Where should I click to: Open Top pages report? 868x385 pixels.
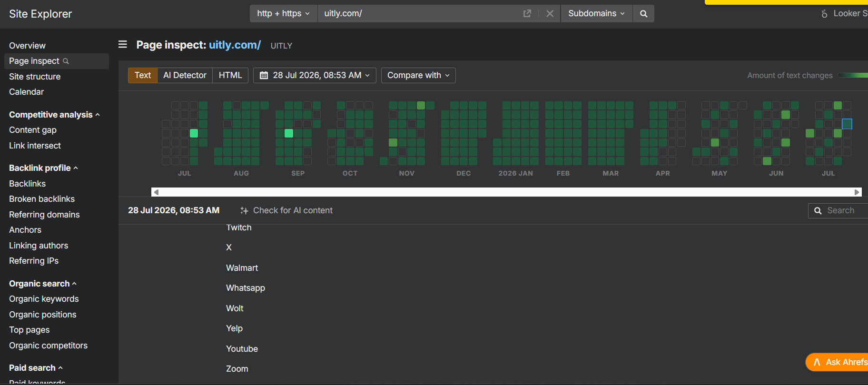[30, 330]
